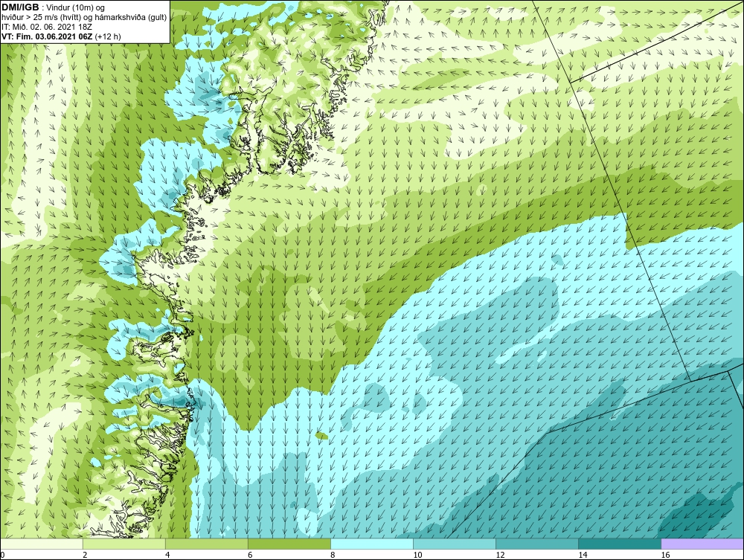Click the 4–6 m/s legend color swatch
Screen dimensions: 744x560
pos(207,544)
